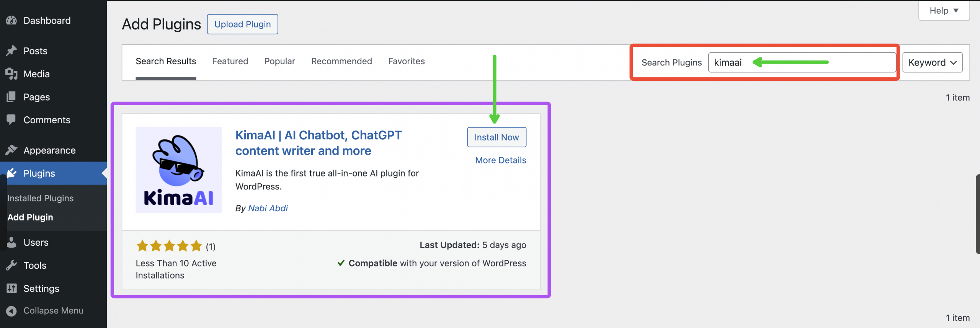Click the Media library icon

[x=11, y=74]
